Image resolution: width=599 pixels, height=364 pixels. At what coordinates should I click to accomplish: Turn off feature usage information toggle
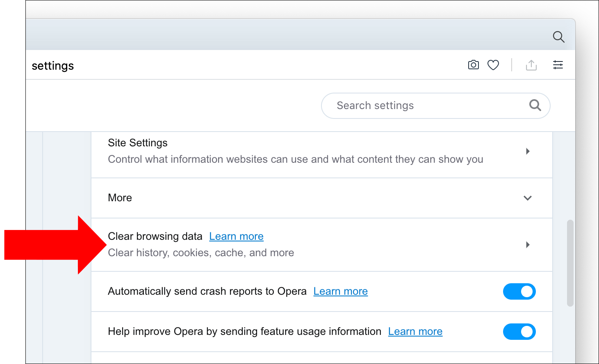[x=519, y=332]
